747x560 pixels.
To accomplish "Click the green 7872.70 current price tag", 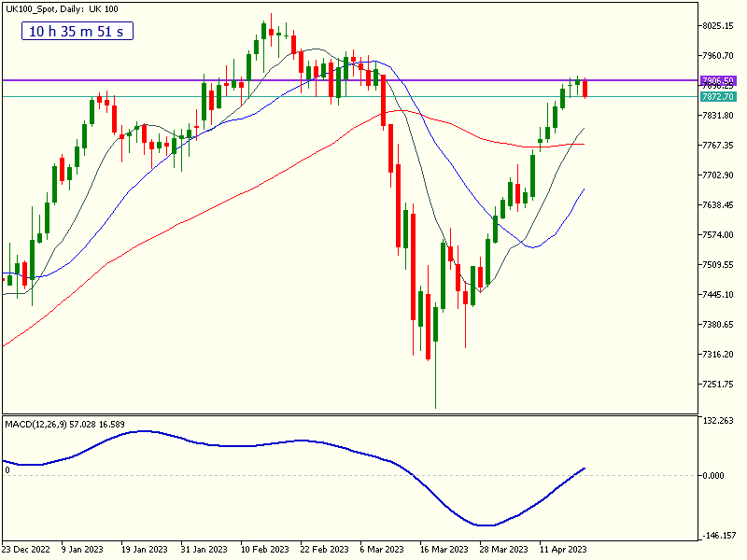I will pos(718,96).
